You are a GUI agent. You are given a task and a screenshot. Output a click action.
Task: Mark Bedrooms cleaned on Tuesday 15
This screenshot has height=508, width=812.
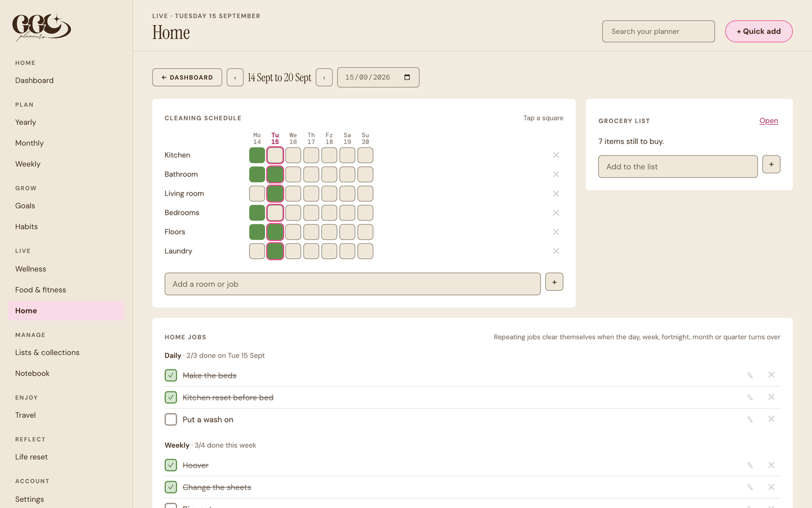(x=275, y=212)
